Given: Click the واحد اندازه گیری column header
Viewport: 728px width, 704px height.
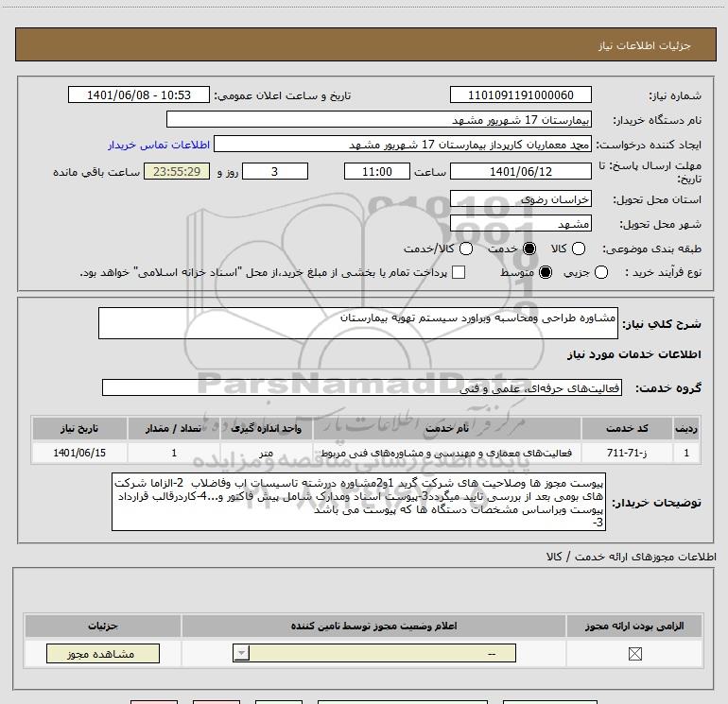Looking at the screenshot, I should coord(266,428).
